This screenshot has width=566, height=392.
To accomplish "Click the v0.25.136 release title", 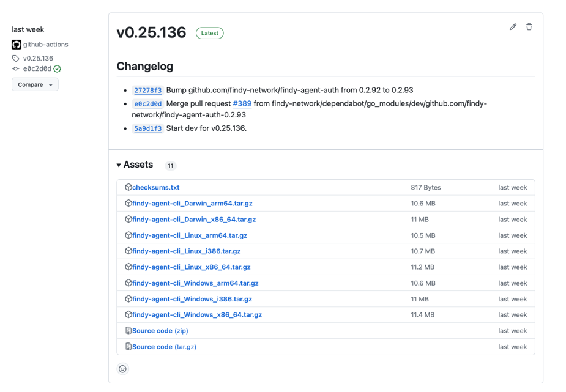I will pyautogui.click(x=151, y=32).
